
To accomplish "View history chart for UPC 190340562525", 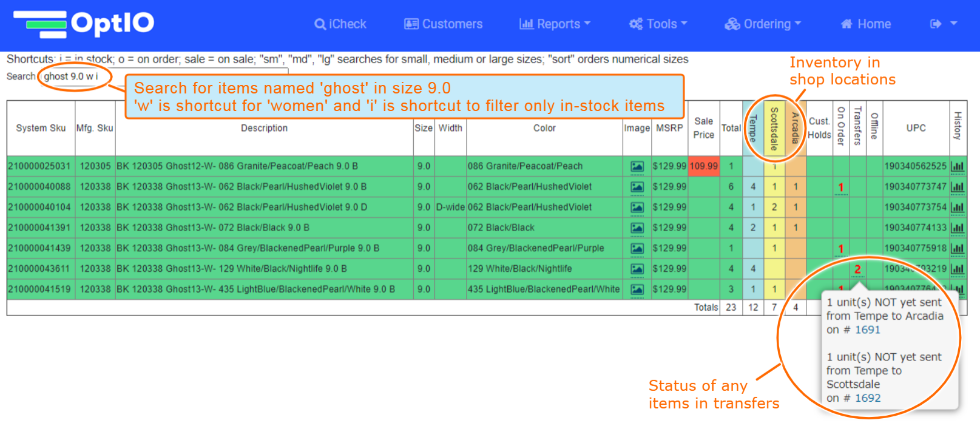I will point(958,166).
